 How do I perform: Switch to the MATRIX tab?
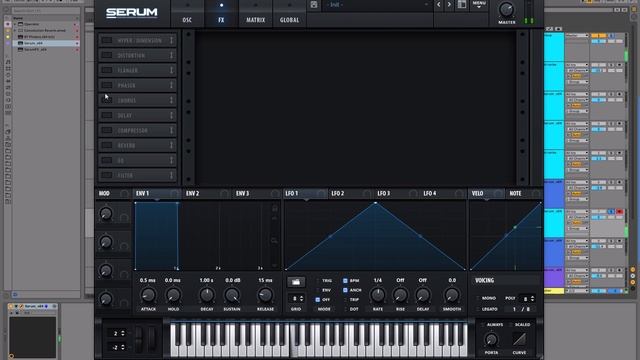(256, 14)
